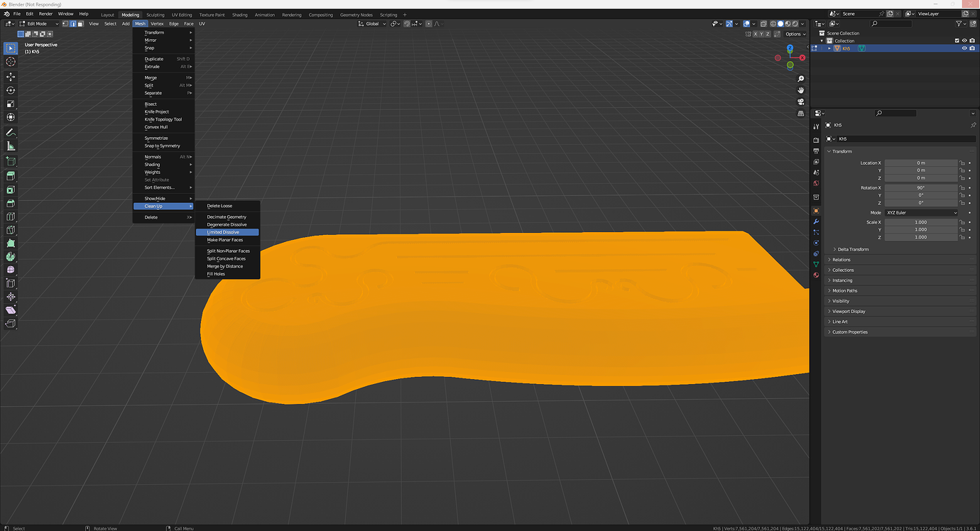Select the Loop Cut tool
The width and height of the screenshot is (980, 531).
[11, 217]
